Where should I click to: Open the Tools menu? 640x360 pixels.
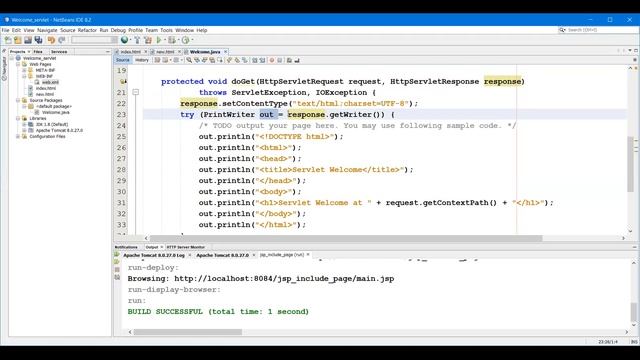tap(166, 30)
